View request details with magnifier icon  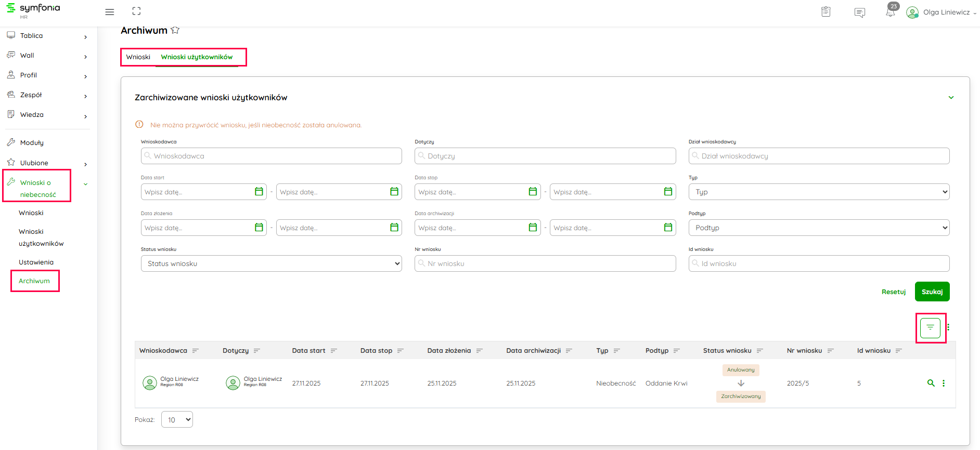931,383
